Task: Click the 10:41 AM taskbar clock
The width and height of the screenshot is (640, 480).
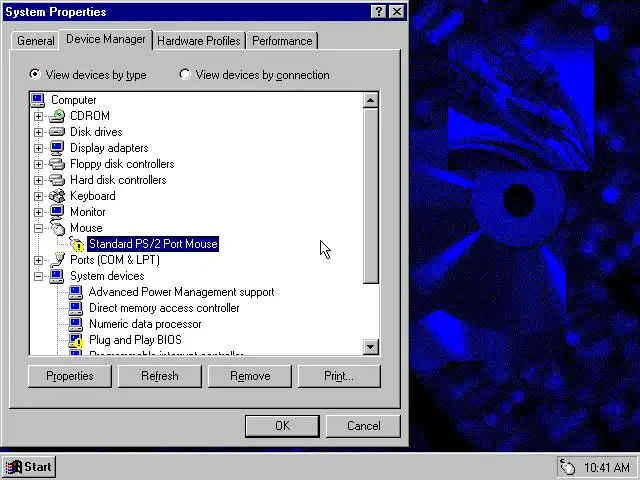Action: click(x=607, y=467)
